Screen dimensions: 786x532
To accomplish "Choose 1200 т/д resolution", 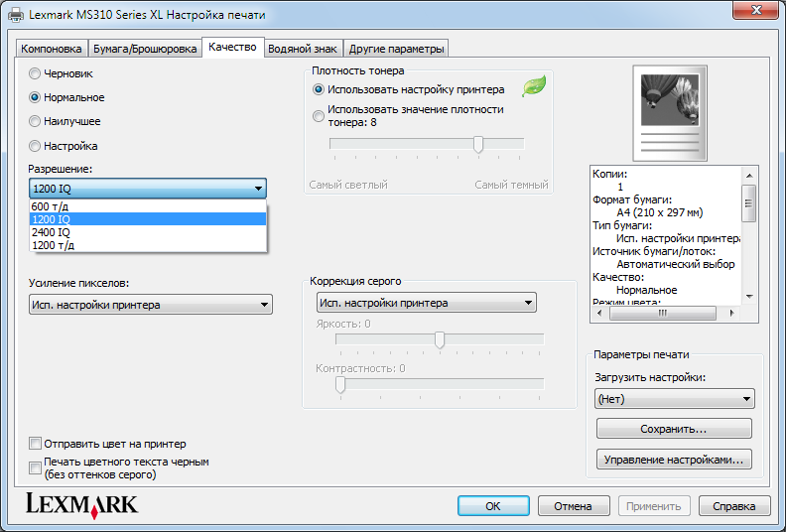I will click(147, 245).
